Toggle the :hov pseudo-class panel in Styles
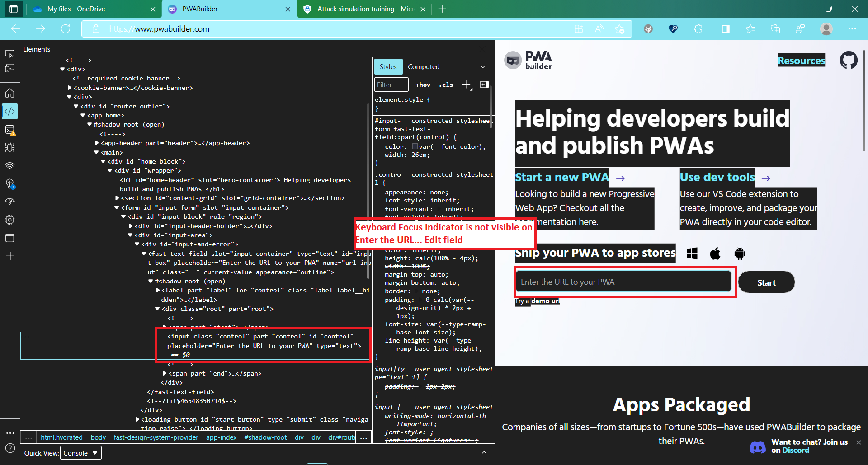This screenshot has height=465, width=868. (424, 85)
